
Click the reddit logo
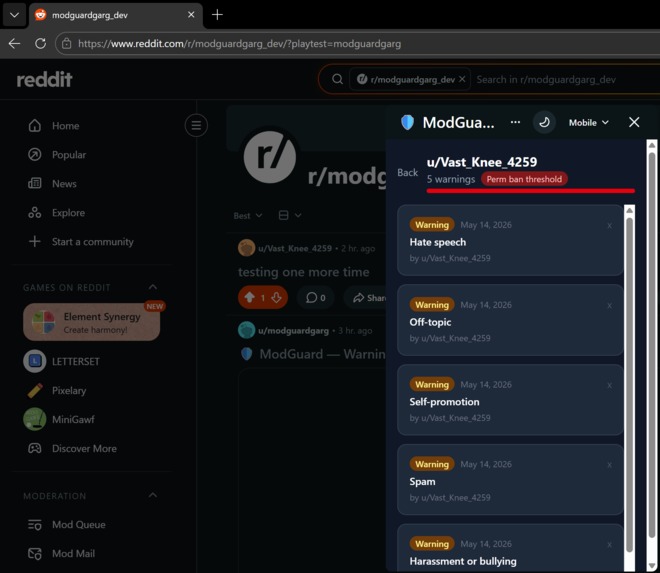tap(44, 79)
